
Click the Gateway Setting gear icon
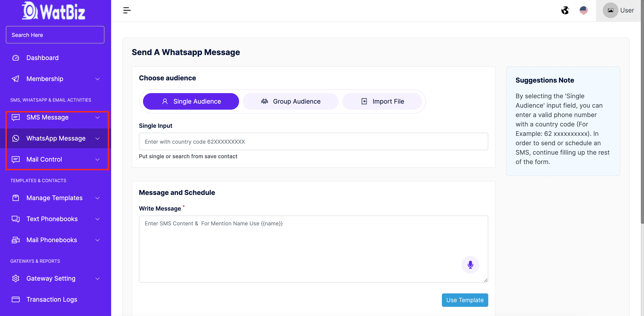16,278
